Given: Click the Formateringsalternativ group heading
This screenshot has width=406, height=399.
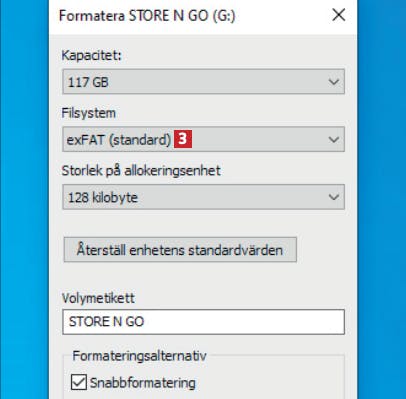Looking at the screenshot, I should pos(139,356).
